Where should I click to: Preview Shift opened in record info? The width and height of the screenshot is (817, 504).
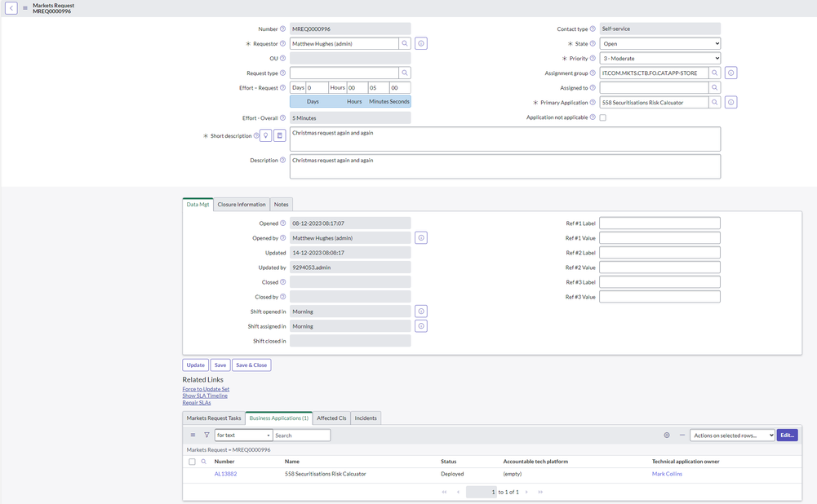click(x=421, y=312)
